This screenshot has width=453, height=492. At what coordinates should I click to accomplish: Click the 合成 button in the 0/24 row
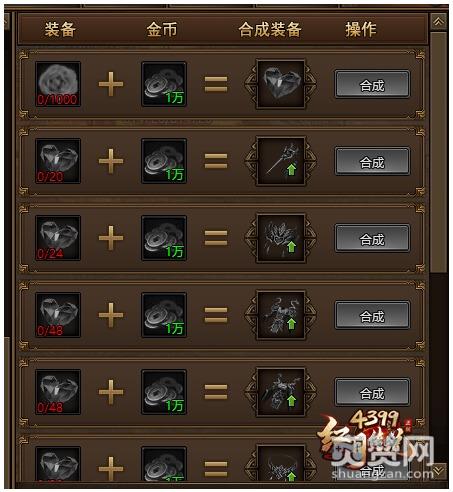(x=372, y=238)
